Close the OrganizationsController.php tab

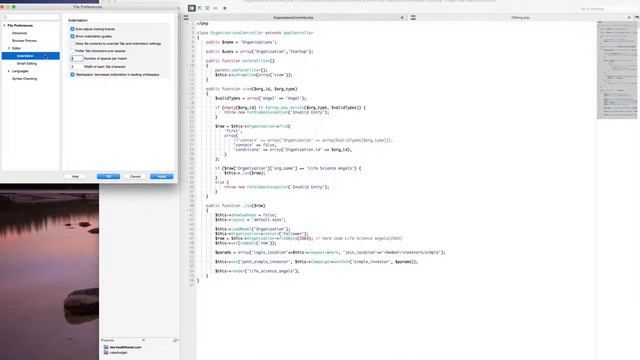[402, 18]
